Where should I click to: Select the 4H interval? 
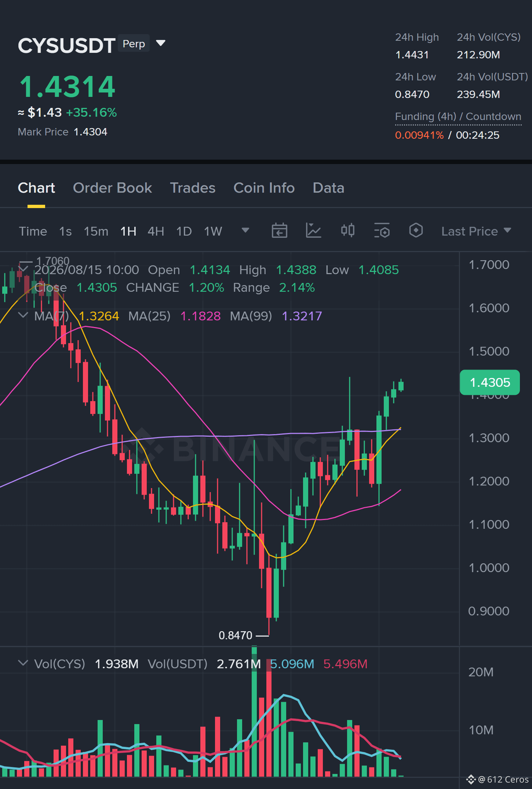pos(156,231)
